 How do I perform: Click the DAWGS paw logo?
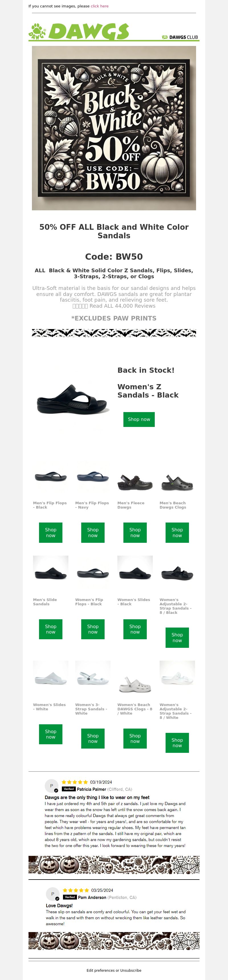coord(79,32)
